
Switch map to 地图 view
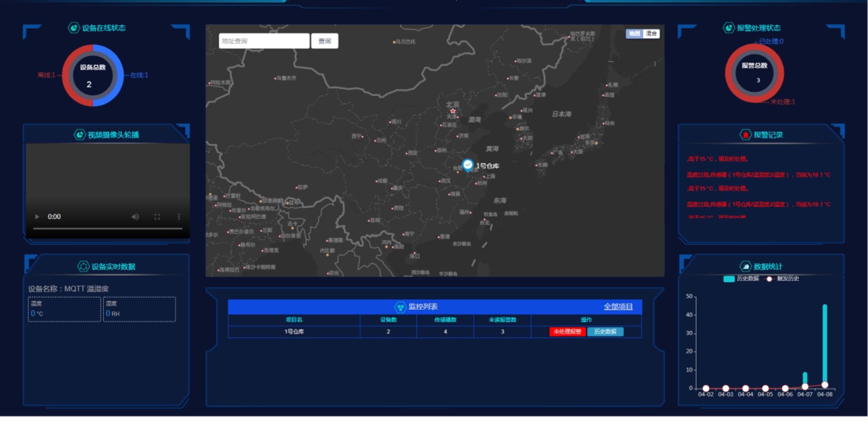[634, 33]
